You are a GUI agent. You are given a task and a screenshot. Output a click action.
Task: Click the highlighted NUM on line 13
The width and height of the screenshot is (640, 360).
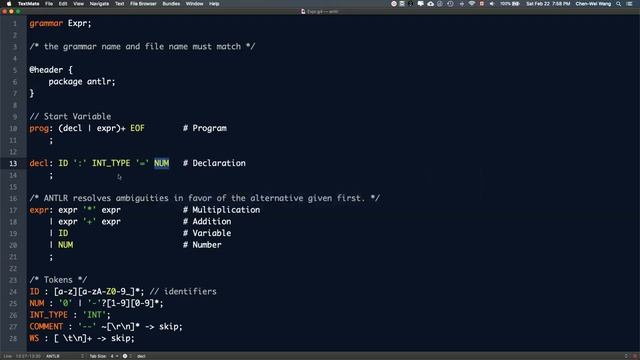[x=162, y=163]
